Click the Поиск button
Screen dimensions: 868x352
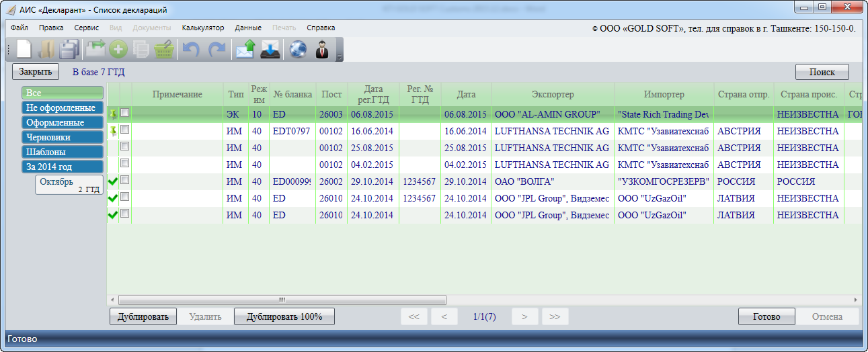(x=822, y=72)
